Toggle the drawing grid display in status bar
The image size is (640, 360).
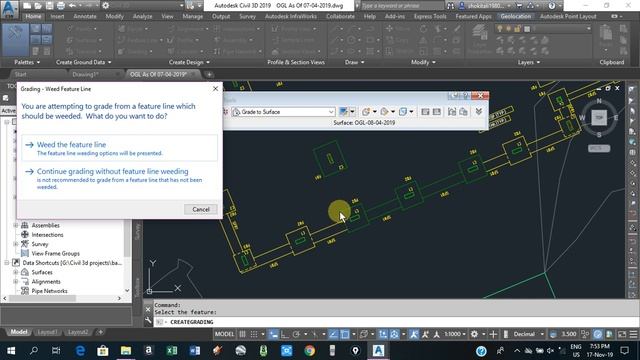point(242,334)
